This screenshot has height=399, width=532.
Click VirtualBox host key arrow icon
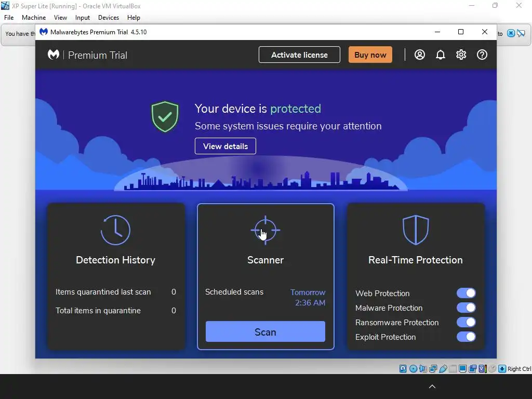502,369
